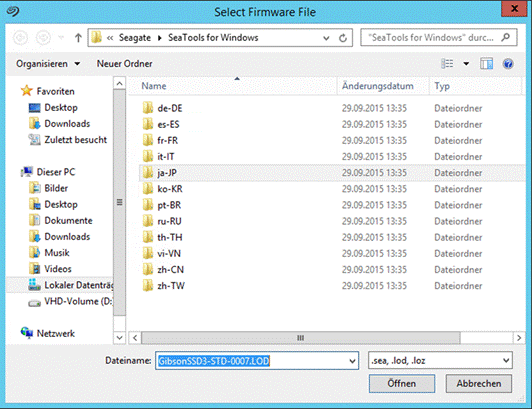Screen dimensions: 532x409
Task: Click Dateiordner type of de-DE row
Action: click(x=458, y=108)
